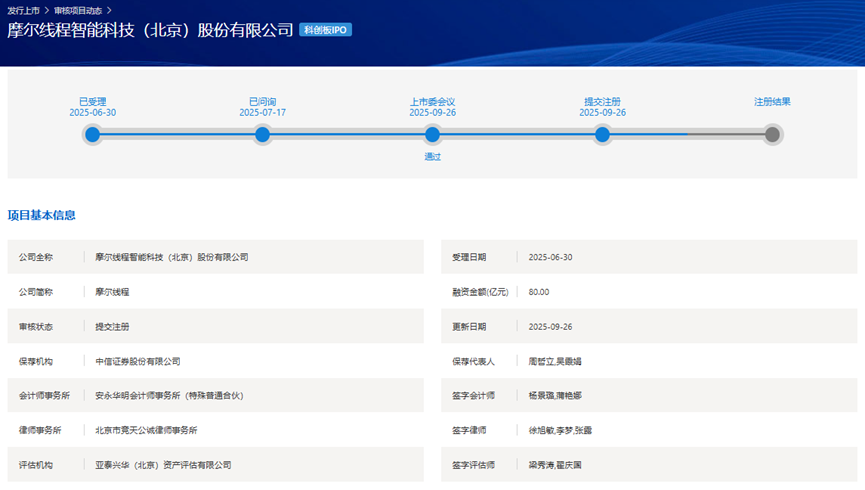Select the gray 注册结果 timeline circle

[x=772, y=135]
